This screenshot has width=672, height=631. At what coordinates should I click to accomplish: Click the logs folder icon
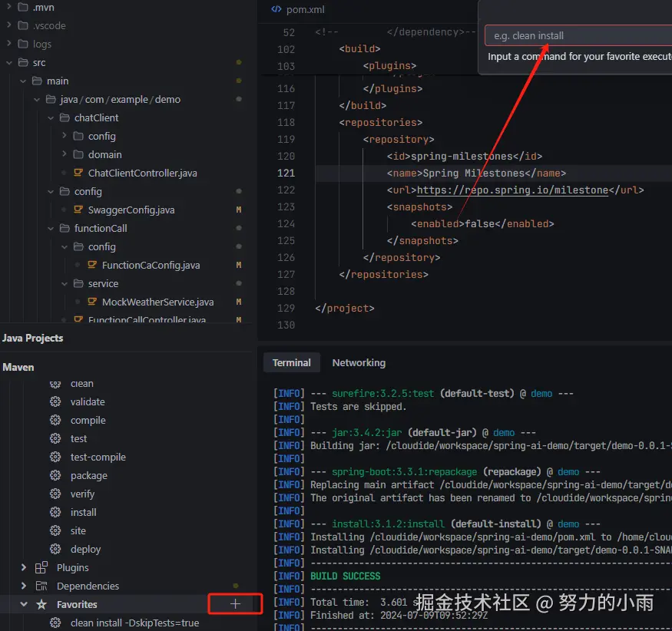[23, 44]
